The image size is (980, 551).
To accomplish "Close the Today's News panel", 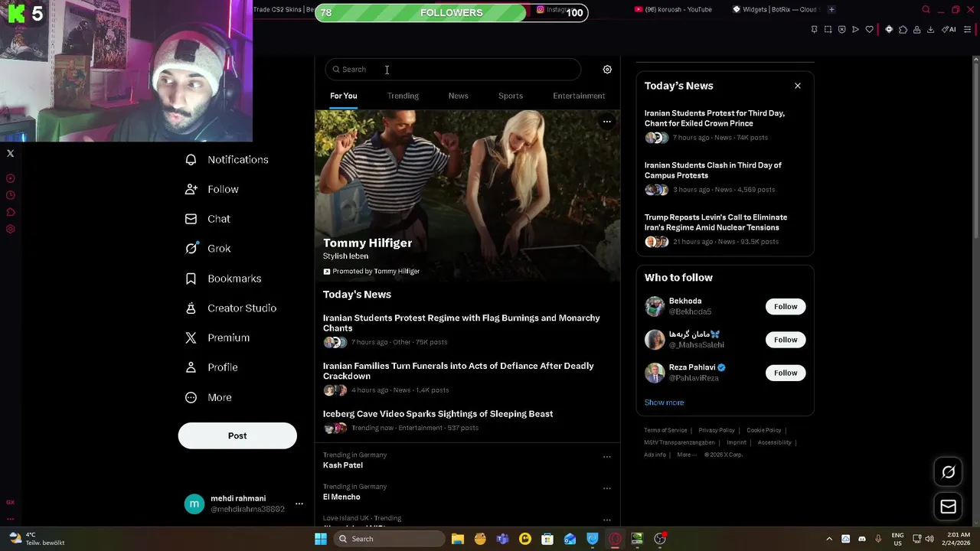I will click(x=797, y=86).
